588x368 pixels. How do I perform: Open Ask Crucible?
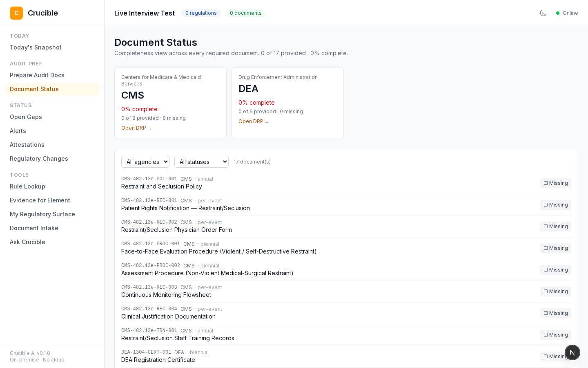pyautogui.click(x=27, y=242)
